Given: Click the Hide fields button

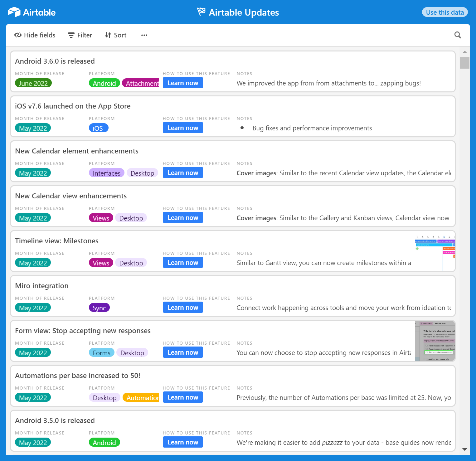Looking at the screenshot, I should [35, 35].
